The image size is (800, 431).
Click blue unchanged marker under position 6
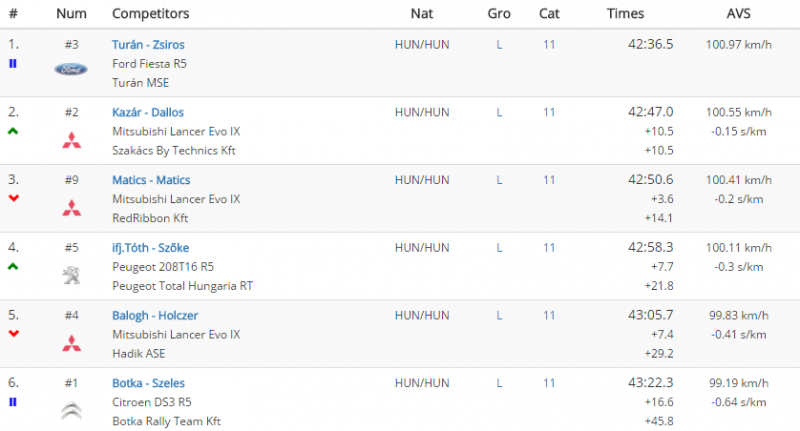[x=13, y=402]
